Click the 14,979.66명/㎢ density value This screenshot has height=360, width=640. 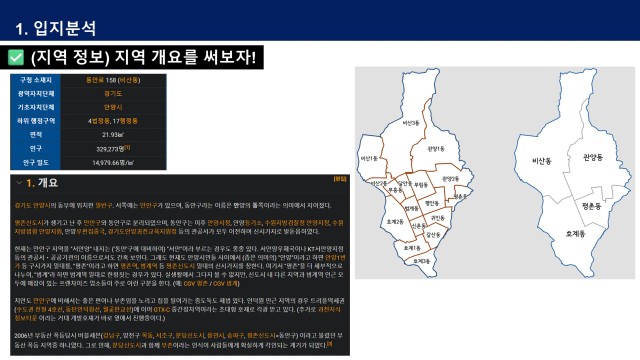113,162
